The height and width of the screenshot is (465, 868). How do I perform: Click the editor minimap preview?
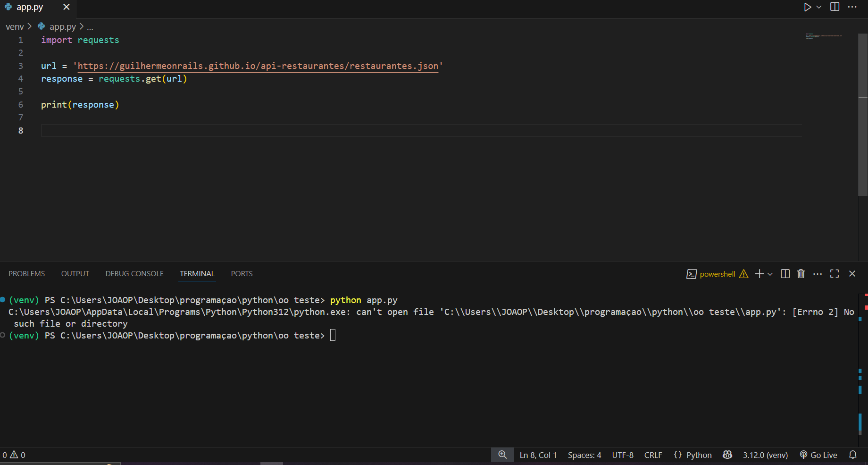(824, 36)
